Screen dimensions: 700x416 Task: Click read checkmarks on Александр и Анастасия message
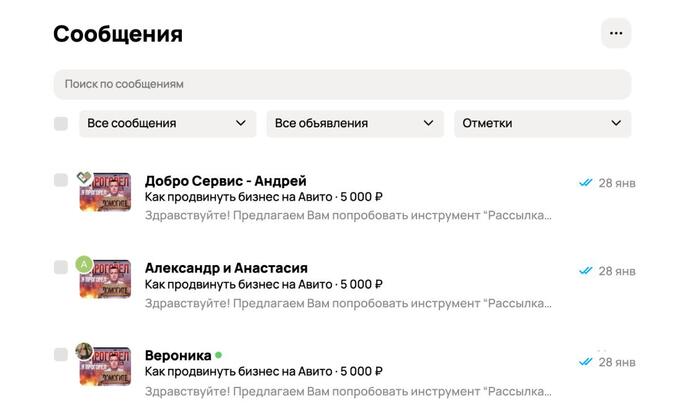pos(586,271)
